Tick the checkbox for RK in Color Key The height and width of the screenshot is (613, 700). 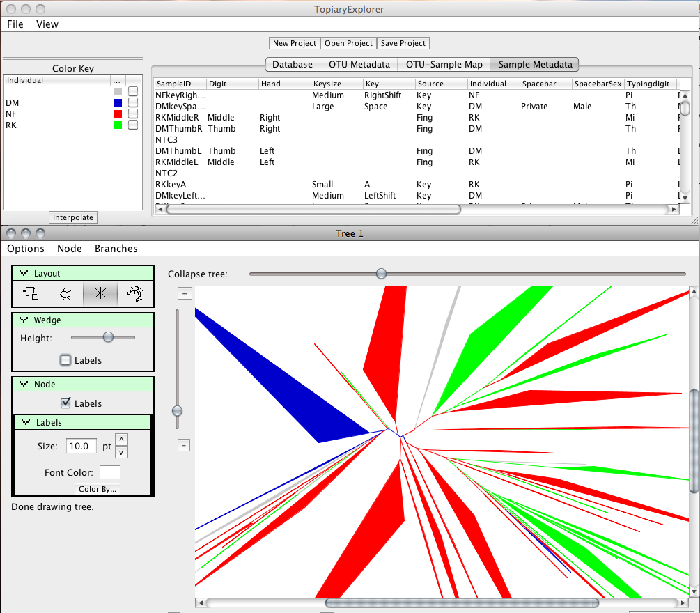[132, 125]
